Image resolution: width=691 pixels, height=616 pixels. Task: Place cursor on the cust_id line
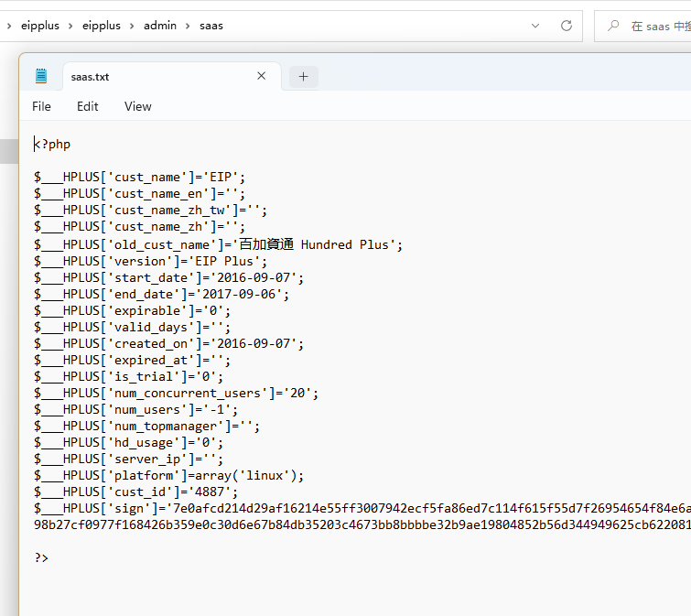point(135,492)
